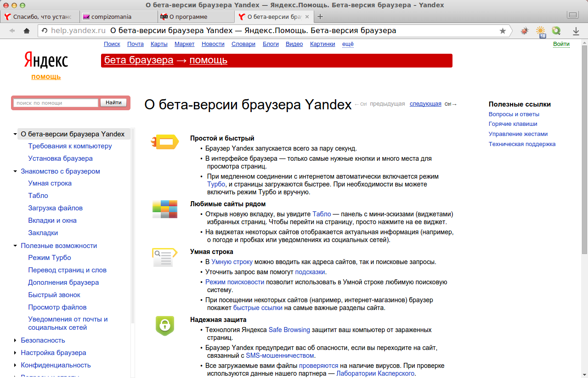Viewport: 588px width, 378px height.
Task: Open Вопросы и ответы under Полезные ссылки
Action: (514, 114)
